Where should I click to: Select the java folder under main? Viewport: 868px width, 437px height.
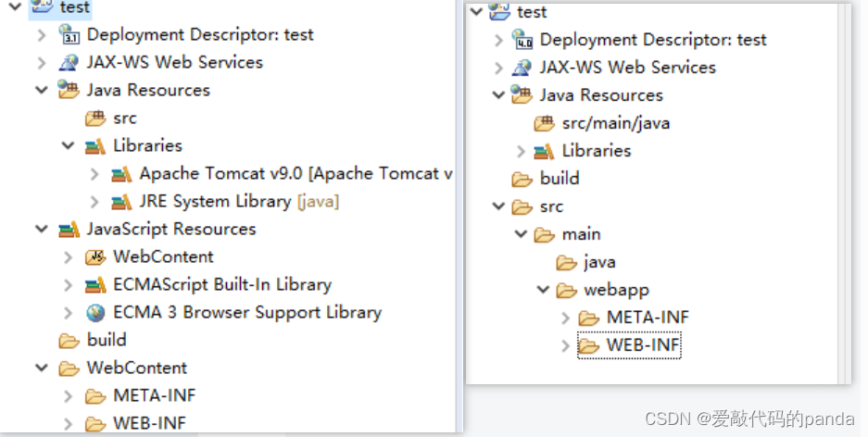click(585, 262)
